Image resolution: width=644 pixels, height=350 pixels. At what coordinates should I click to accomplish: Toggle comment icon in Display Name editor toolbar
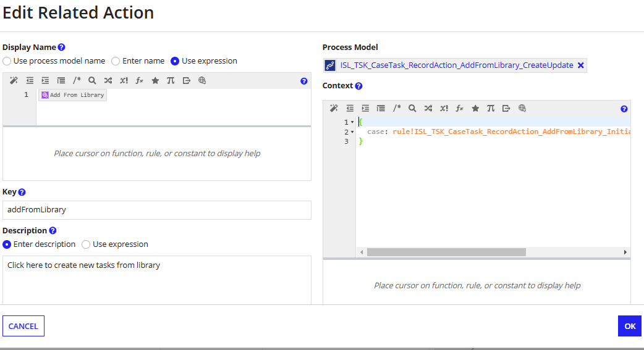[77, 80]
